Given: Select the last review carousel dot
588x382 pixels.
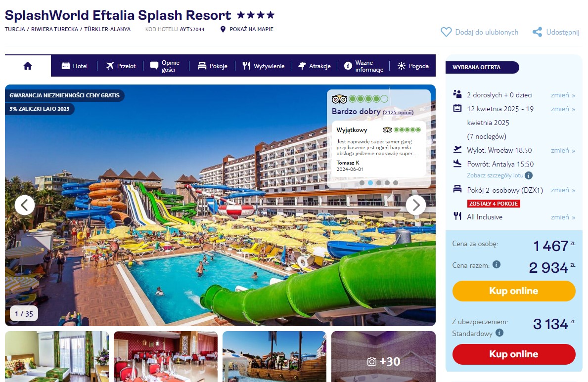Looking at the screenshot, I should 396,183.
